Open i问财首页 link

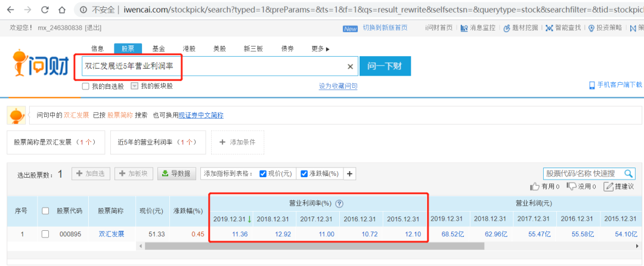439,28
